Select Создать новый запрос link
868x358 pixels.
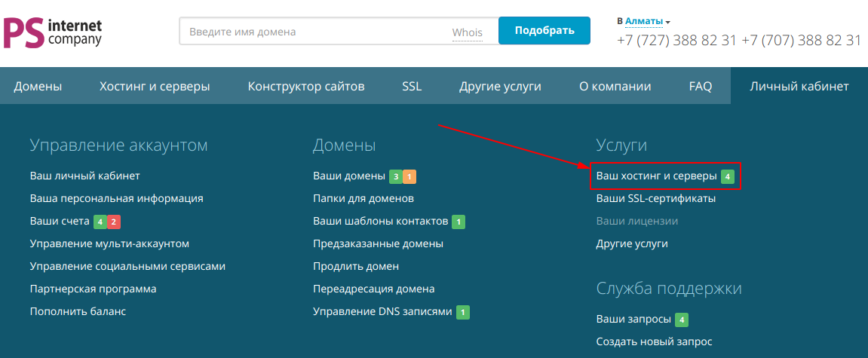tap(654, 341)
